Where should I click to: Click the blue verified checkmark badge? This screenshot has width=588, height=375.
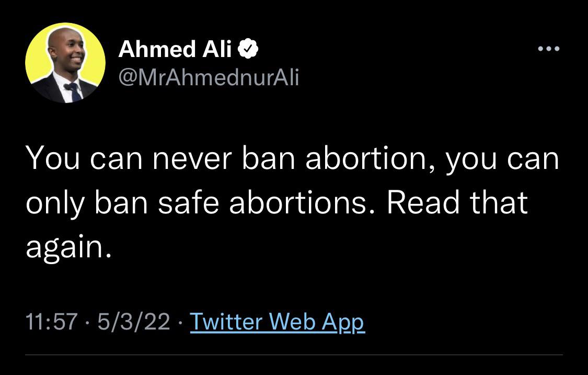point(248,49)
